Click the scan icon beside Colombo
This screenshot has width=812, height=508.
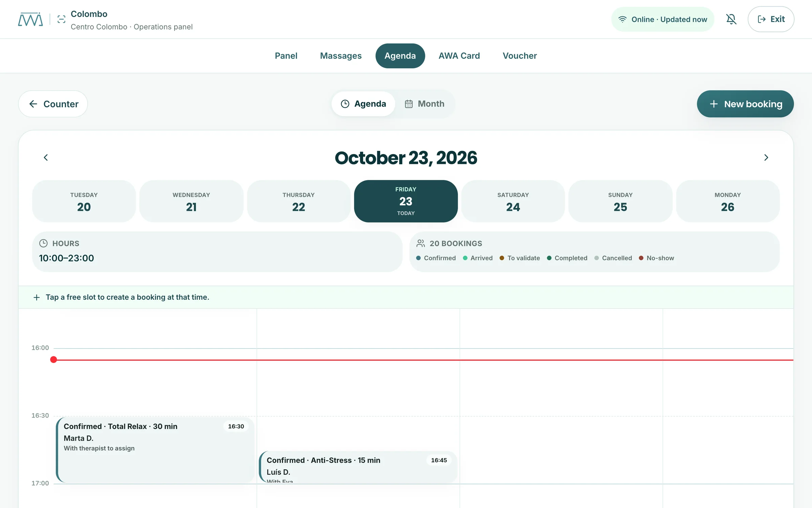point(61,19)
